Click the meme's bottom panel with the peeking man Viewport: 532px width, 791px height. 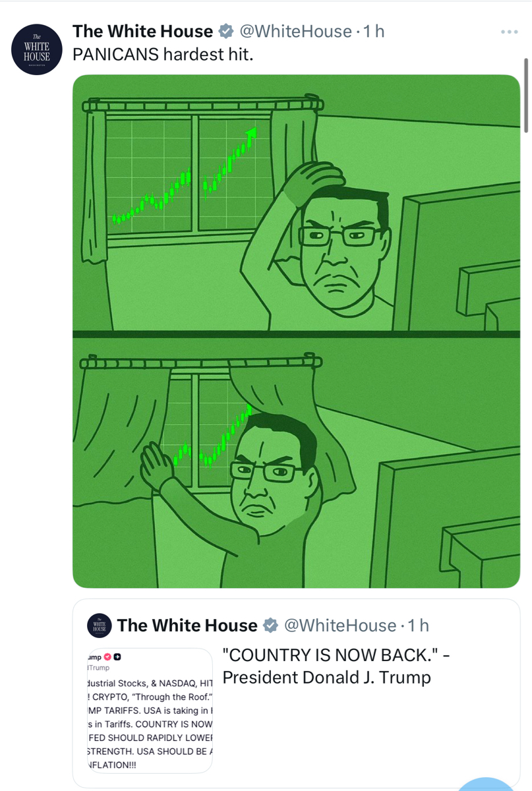pos(296,463)
